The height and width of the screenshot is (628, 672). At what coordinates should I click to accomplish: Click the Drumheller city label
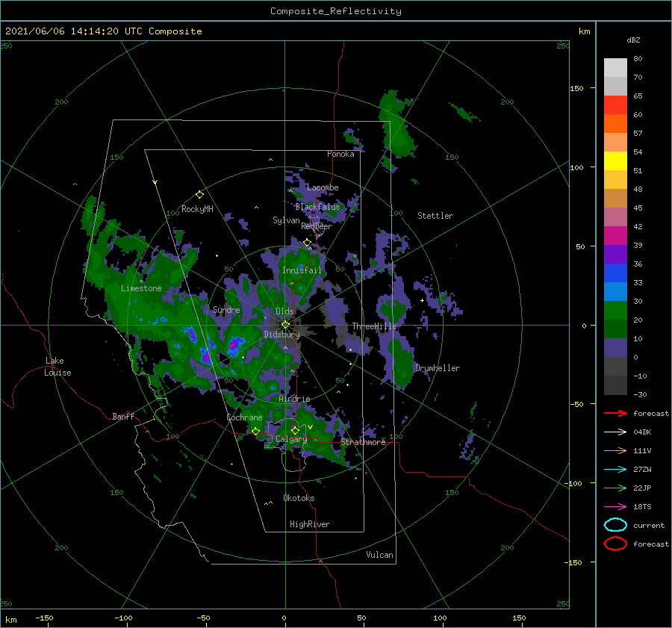pos(438,368)
